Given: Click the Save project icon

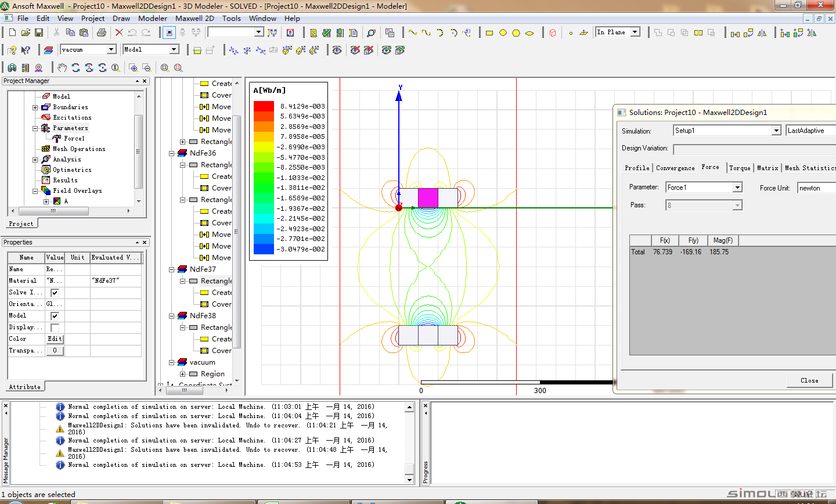Looking at the screenshot, I should coord(40,33).
